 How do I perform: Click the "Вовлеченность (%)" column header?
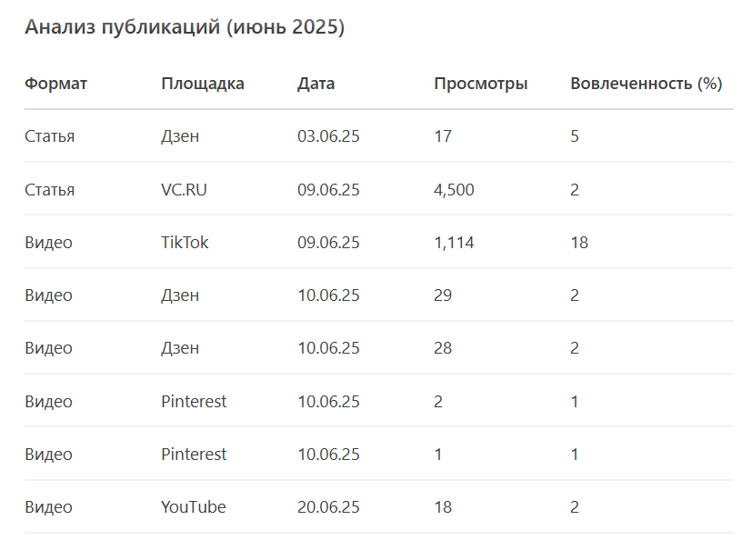646,84
